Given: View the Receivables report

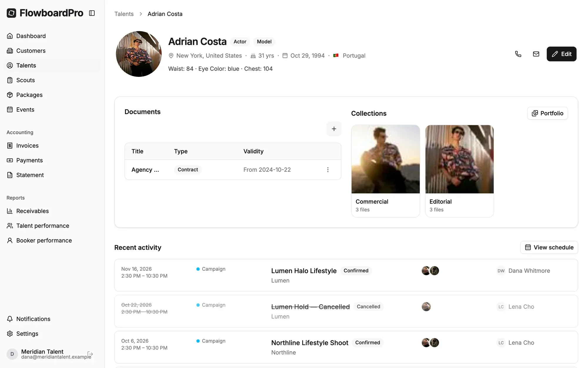Looking at the screenshot, I should coord(52,211).
